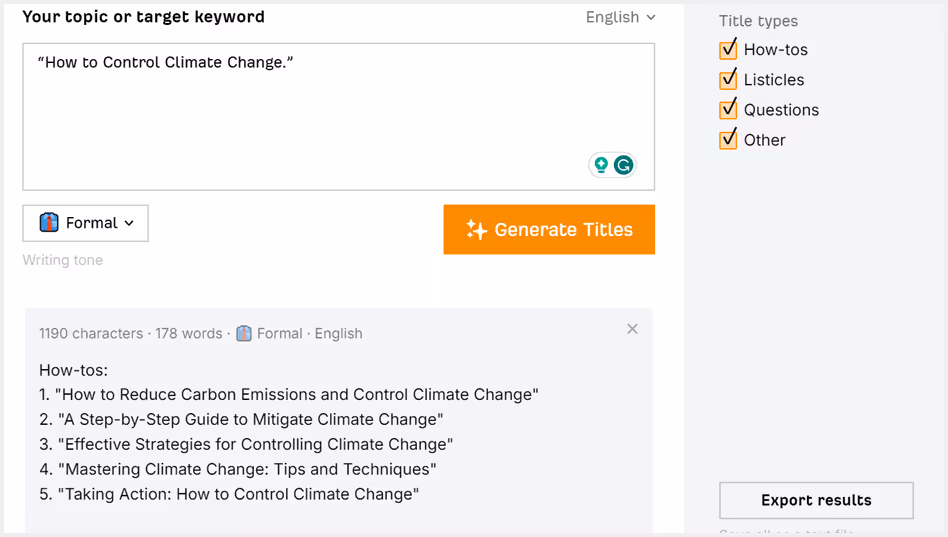Click the "Mastering Climate Change" title
This screenshot has height=537, width=948.
click(238, 469)
